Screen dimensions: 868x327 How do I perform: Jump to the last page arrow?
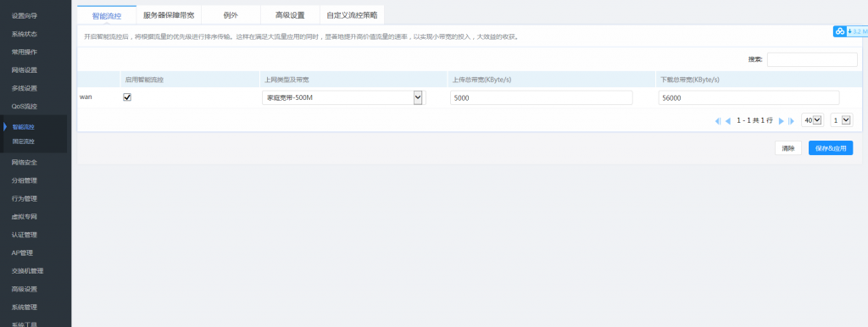(791, 120)
